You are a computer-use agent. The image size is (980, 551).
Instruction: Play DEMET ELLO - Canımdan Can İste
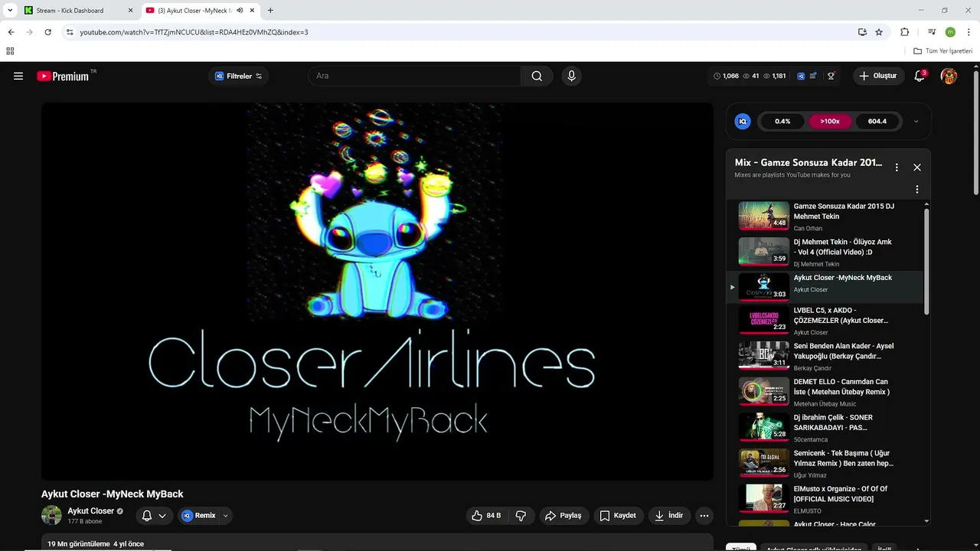coord(825,392)
